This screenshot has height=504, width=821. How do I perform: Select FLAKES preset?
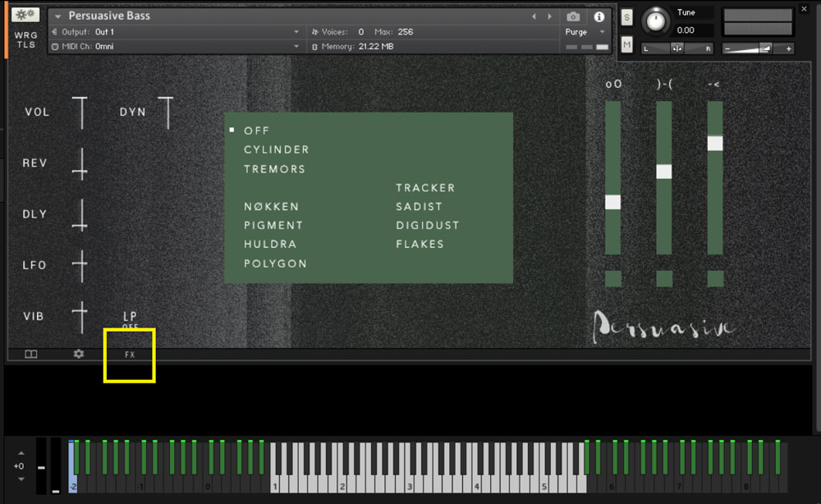[420, 245]
